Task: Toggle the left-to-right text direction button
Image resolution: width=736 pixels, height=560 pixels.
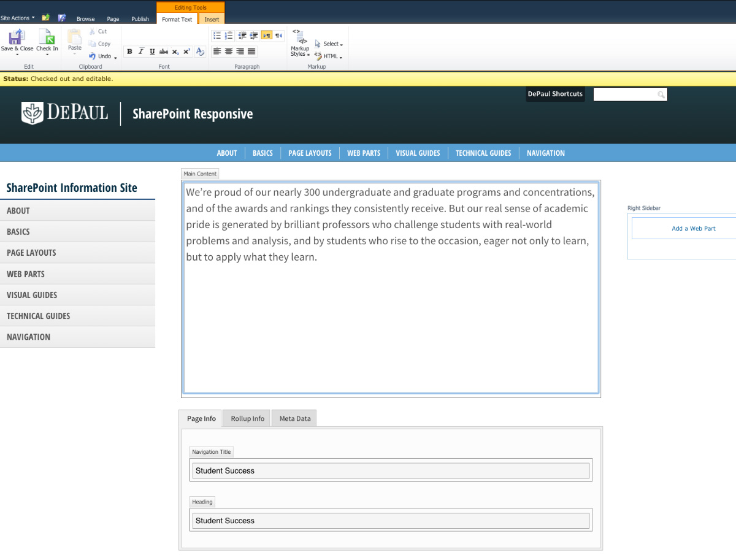Action: pyautogui.click(x=266, y=35)
